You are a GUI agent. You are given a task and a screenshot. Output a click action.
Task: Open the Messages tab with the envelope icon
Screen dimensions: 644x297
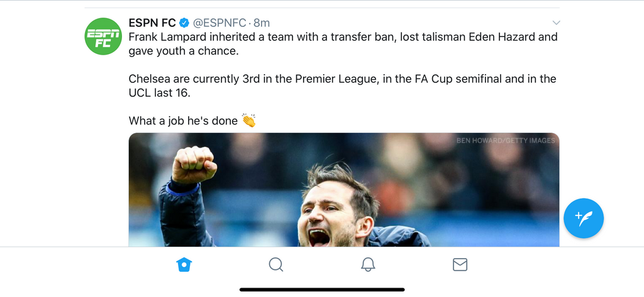460,265
